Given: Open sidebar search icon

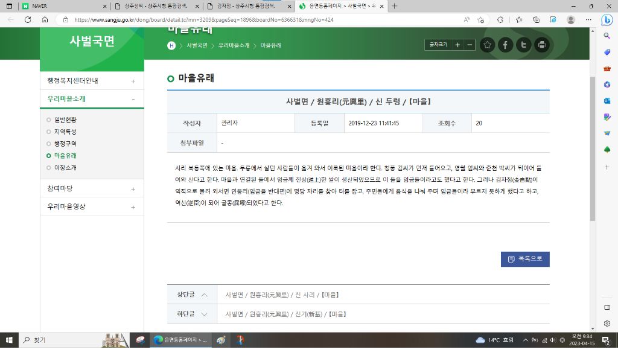Looking at the screenshot, I should point(607,36).
